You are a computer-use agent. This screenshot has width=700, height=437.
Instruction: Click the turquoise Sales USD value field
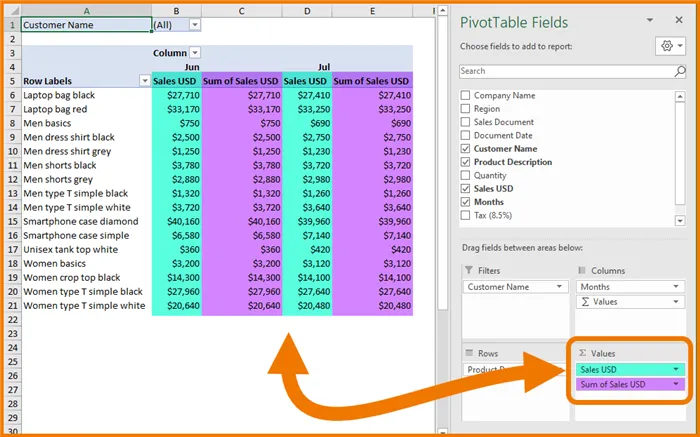pyautogui.click(x=620, y=369)
